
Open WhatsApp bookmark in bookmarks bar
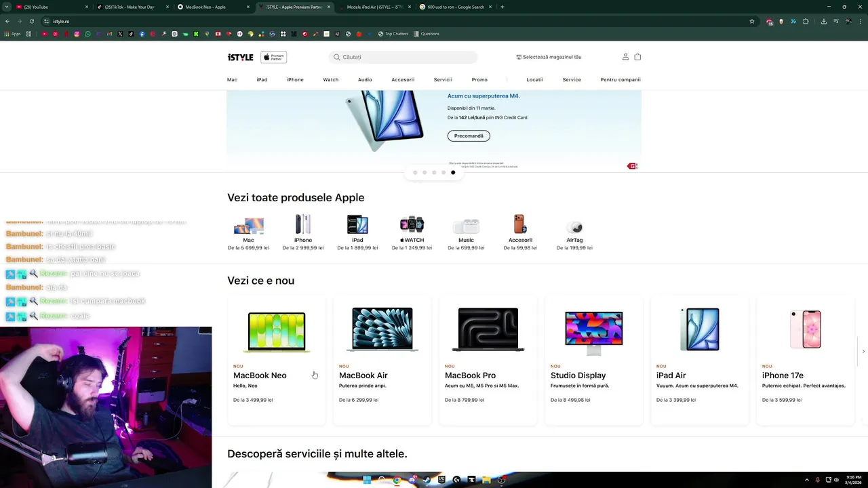click(x=87, y=34)
